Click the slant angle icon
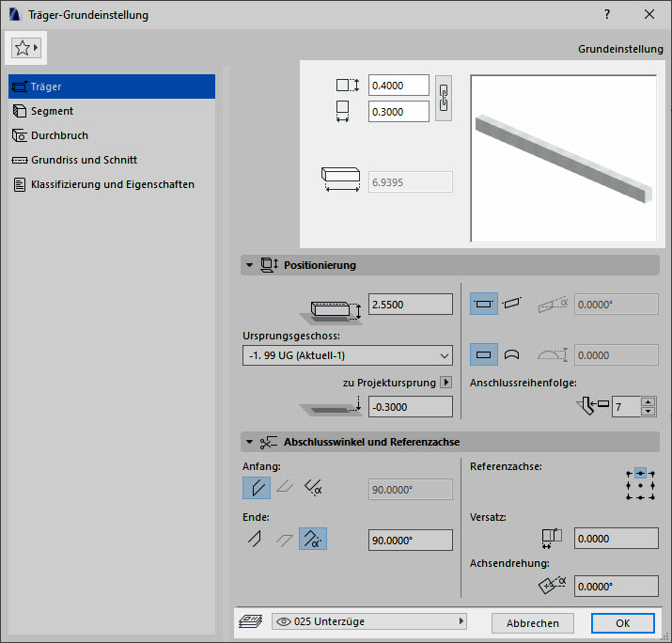 coord(553,305)
